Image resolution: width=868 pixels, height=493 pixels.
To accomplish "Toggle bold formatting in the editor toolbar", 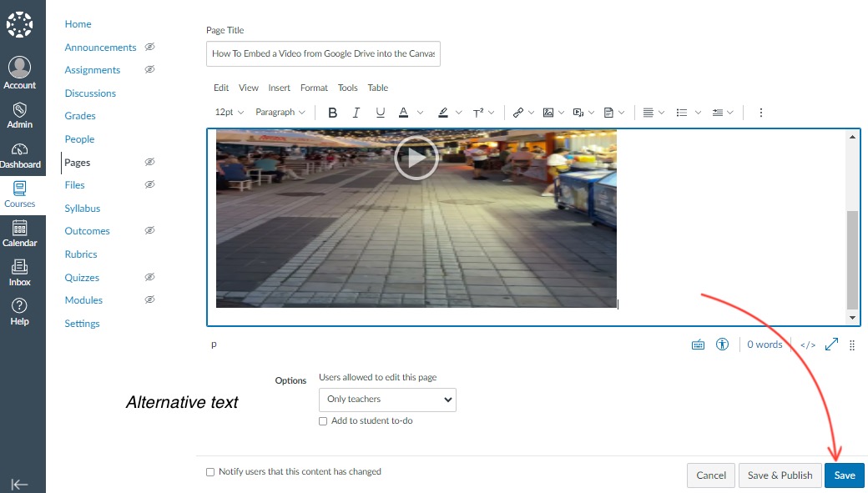I will [332, 113].
